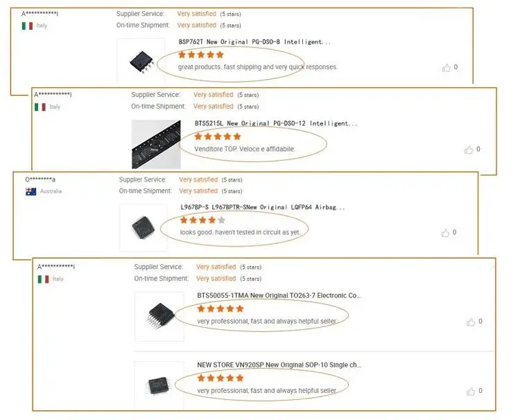The height and width of the screenshot is (420, 520).
Task: Open BTS50055-1TMA New Original title link
Action: [279, 295]
